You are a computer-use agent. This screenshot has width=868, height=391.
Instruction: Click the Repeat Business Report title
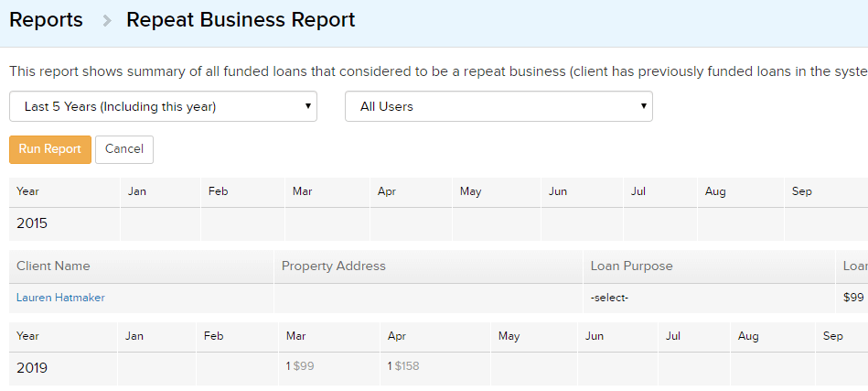241,20
